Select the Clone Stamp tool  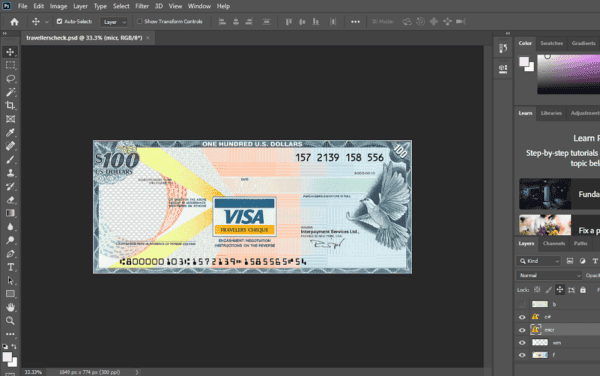pos(10,173)
